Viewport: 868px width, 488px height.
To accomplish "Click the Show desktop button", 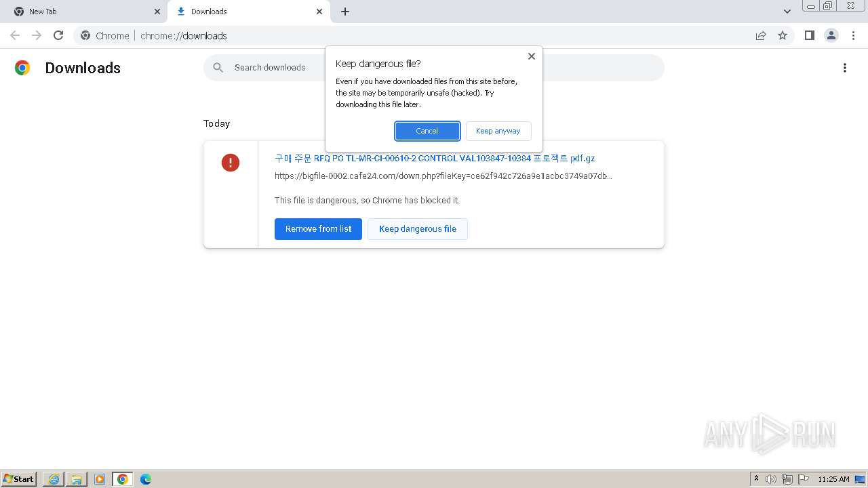I will tap(861, 479).
